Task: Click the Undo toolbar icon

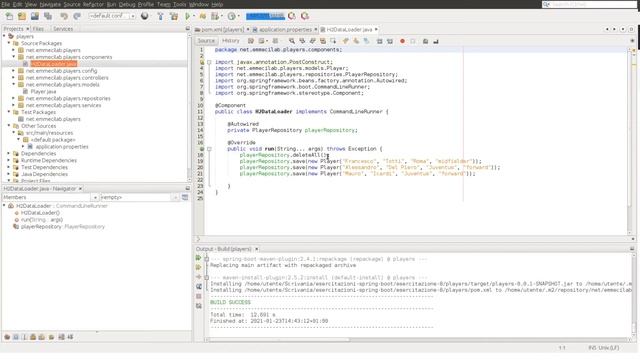Action: [x=64, y=16]
